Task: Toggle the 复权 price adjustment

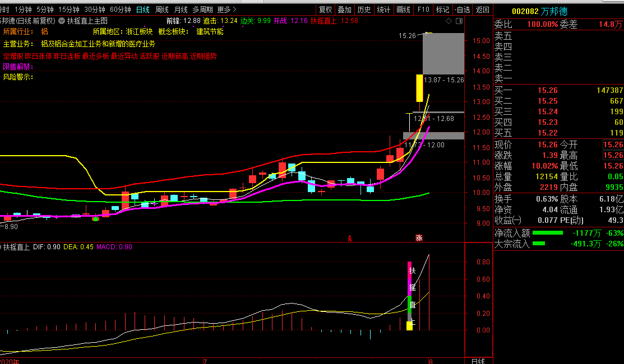Action: [326, 10]
